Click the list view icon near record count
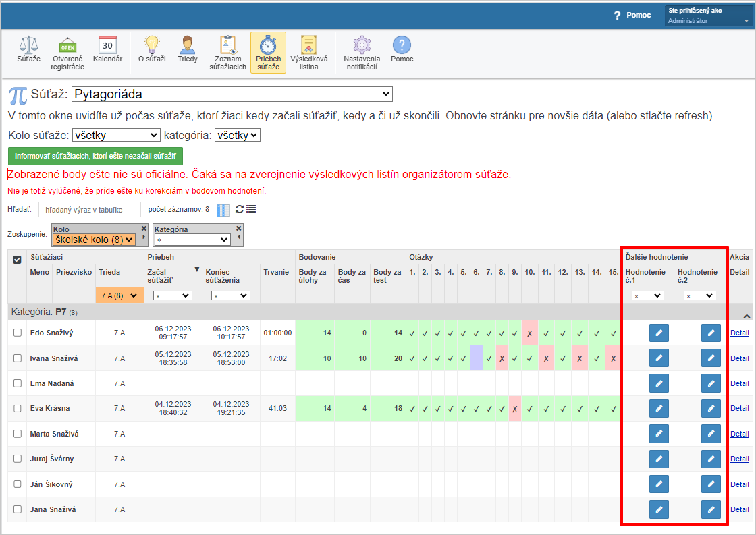Screen dimensions: 756x535 click(251, 209)
